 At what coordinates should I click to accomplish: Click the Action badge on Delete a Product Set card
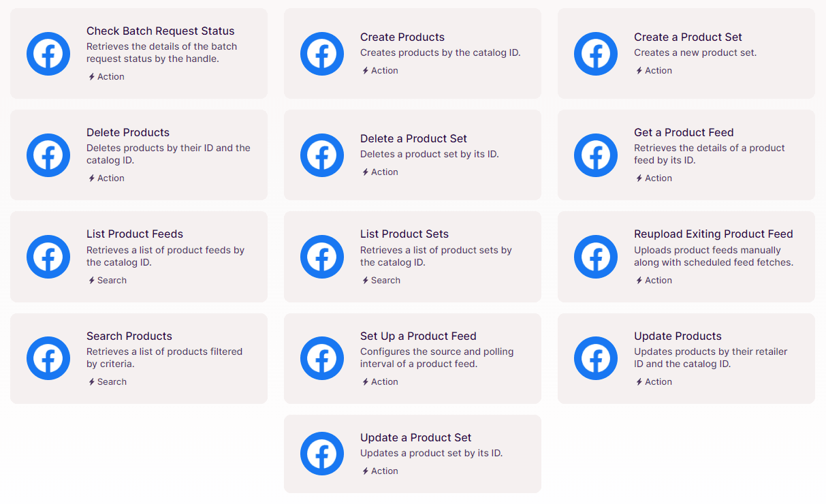pyautogui.click(x=380, y=172)
